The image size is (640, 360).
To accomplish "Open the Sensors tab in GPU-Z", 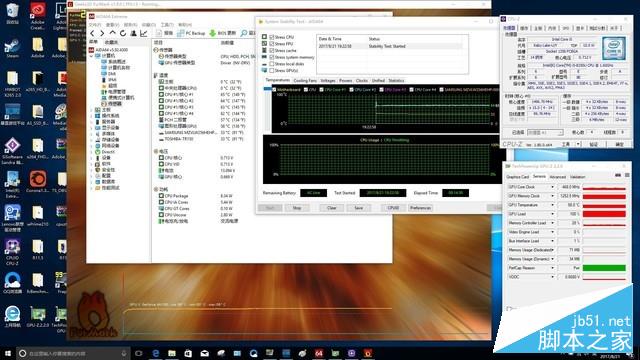I will [x=539, y=176].
